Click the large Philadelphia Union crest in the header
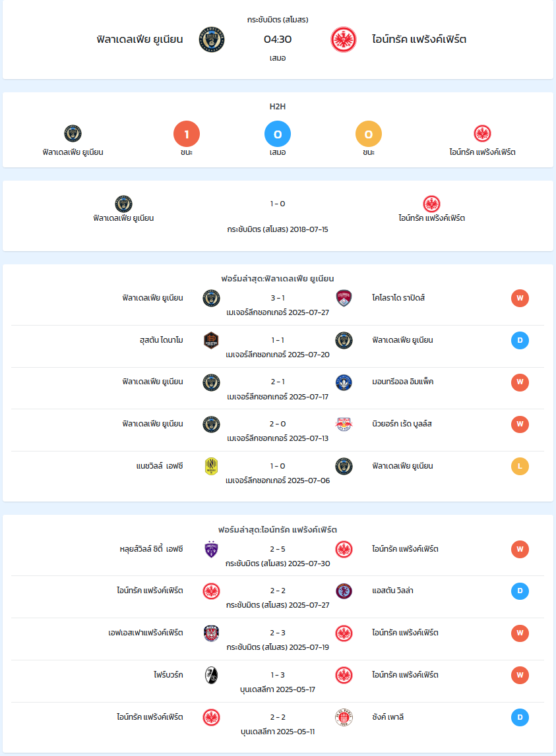This screenshot has width=556, height=756. (x=212, y=40)
